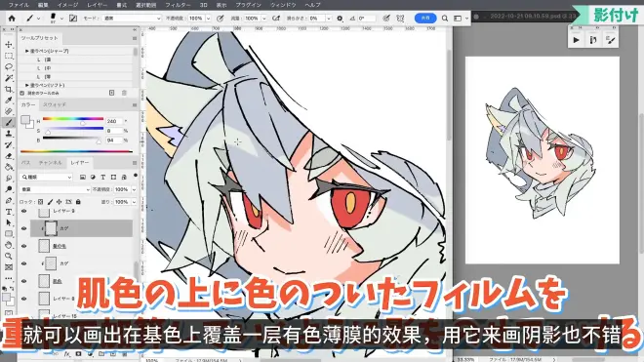Select the Brush tool in the toolbox
The image size is (644, 362).
(9, 122)
